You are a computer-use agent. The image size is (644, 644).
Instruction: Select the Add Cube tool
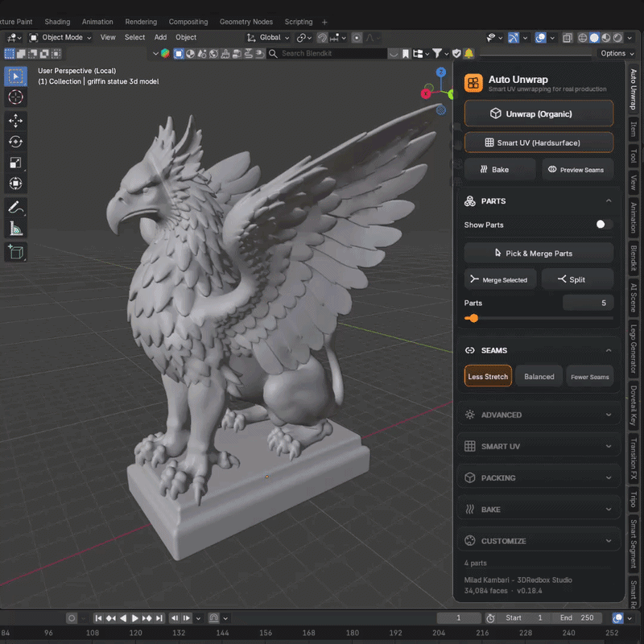coord(15,252)
